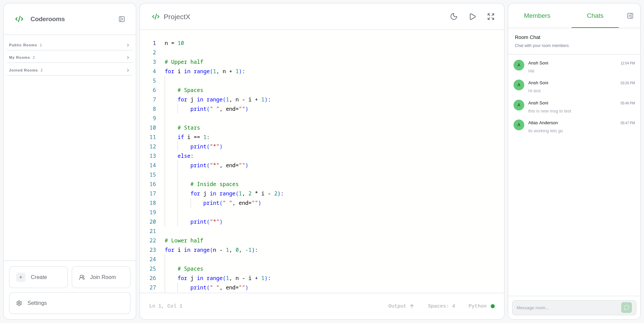Click the ProjectX room title
This screenshot has height=323, width=644.
tap(177, 17)
